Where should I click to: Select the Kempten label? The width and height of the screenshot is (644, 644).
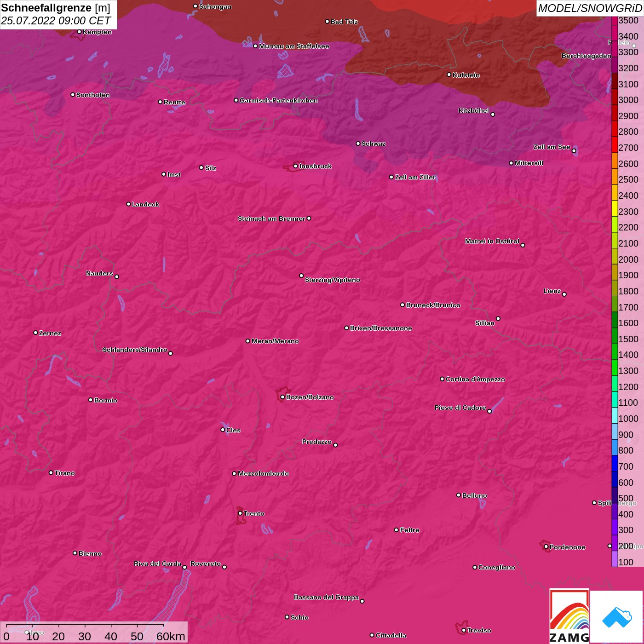(x=97, y=32)
